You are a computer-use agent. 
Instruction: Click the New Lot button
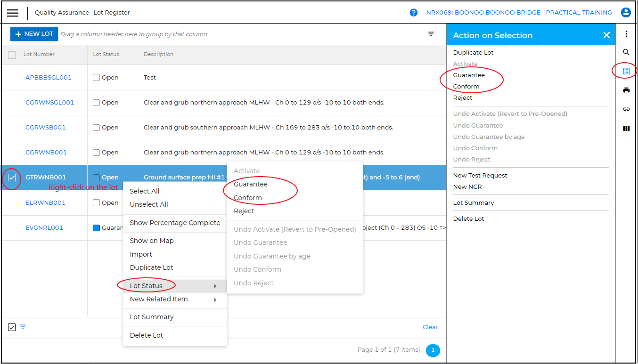tap(34, 34)
